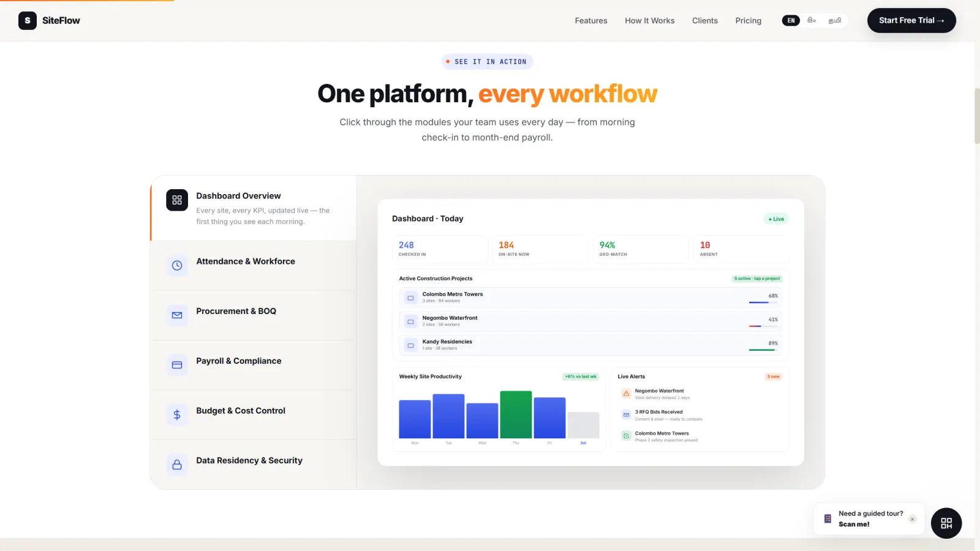This screenshot has width=980, height=551.
Task: Select the Budget dollar icon
Action: pyautogui.click(x=177, y=414)
